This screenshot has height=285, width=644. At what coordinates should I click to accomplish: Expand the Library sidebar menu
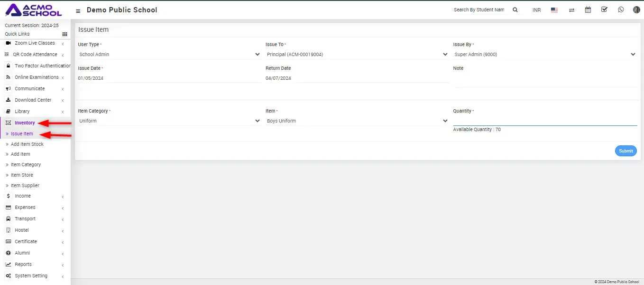tap(22, 112)
